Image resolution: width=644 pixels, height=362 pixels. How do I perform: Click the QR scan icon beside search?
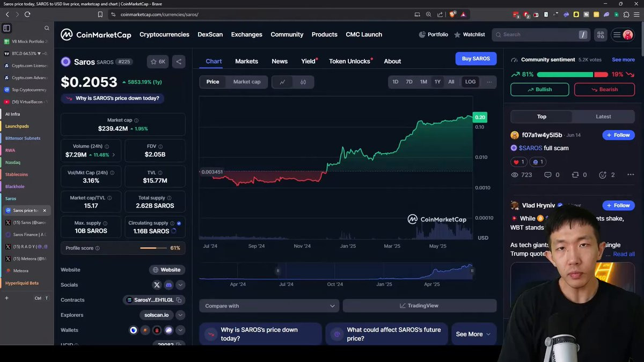coord(600,35)
